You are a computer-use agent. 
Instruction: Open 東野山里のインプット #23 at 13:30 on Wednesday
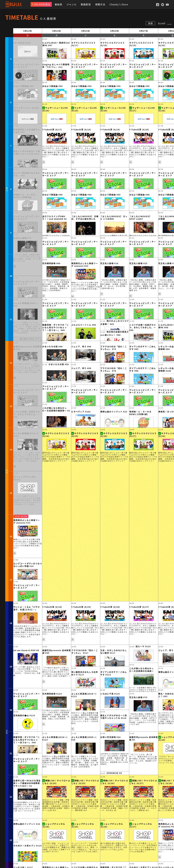tap(115, 417)
